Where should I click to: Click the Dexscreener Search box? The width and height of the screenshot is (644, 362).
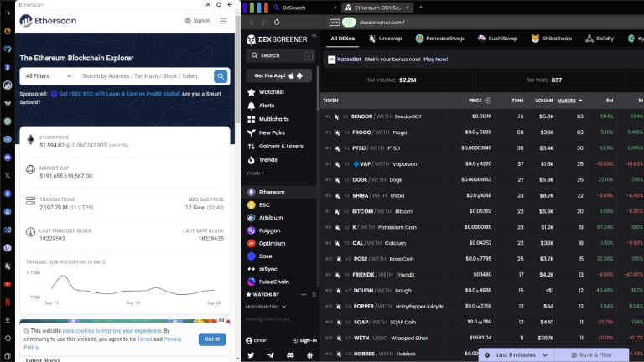[x=280, y=55]
